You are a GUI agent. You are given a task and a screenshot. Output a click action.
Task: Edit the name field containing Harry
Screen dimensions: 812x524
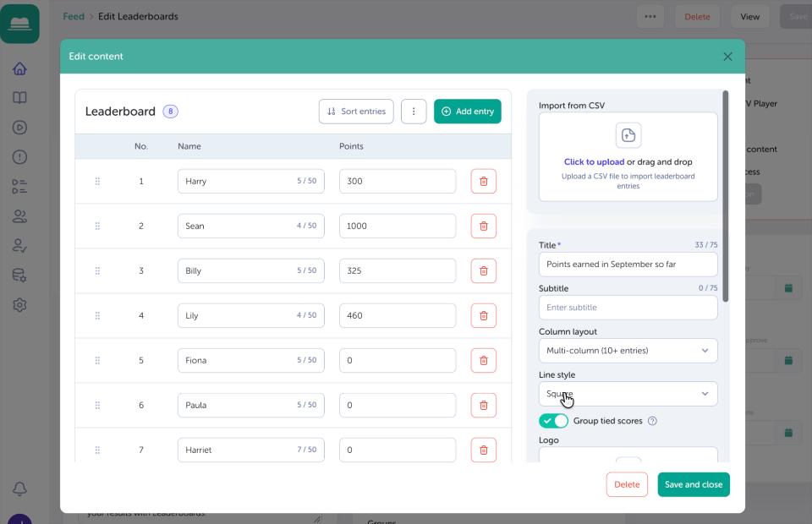[250, 181]
